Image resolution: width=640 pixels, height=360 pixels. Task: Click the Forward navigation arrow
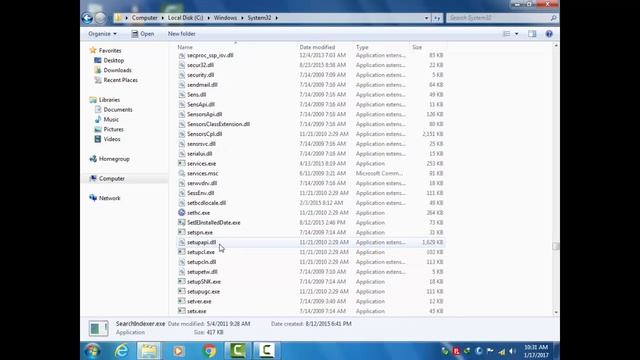100,18
